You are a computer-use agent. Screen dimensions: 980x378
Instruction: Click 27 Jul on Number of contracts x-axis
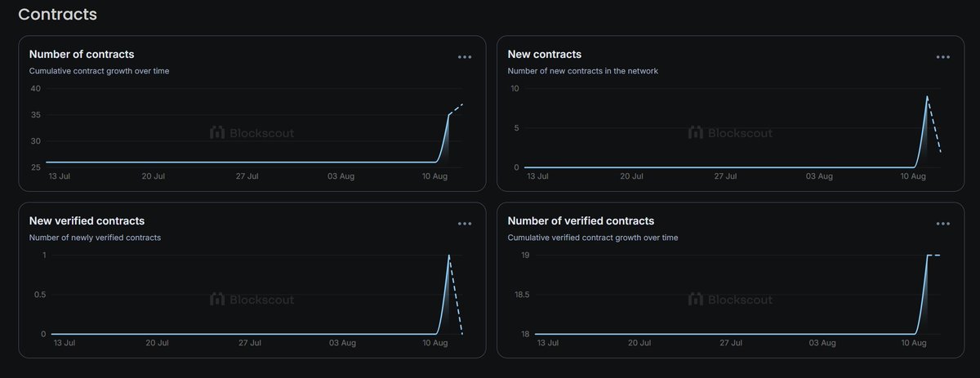coord(247,176)
